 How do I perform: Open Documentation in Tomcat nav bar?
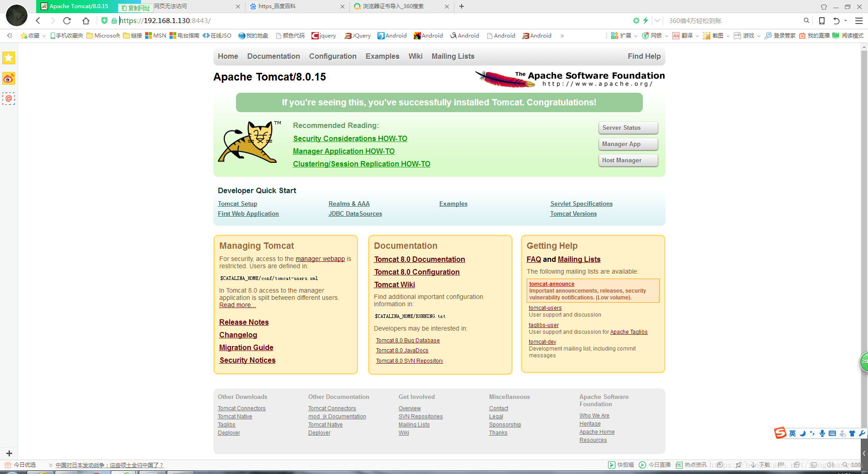(x=274, y=56)
